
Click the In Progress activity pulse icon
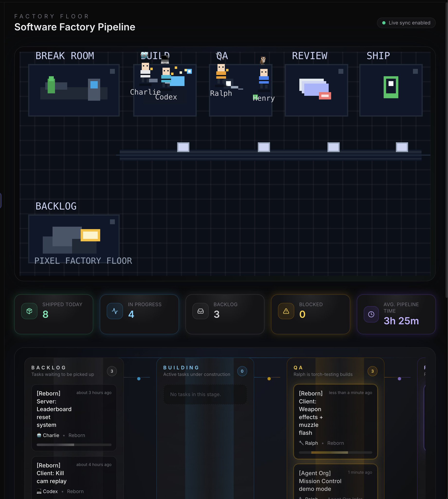[115, 311]
